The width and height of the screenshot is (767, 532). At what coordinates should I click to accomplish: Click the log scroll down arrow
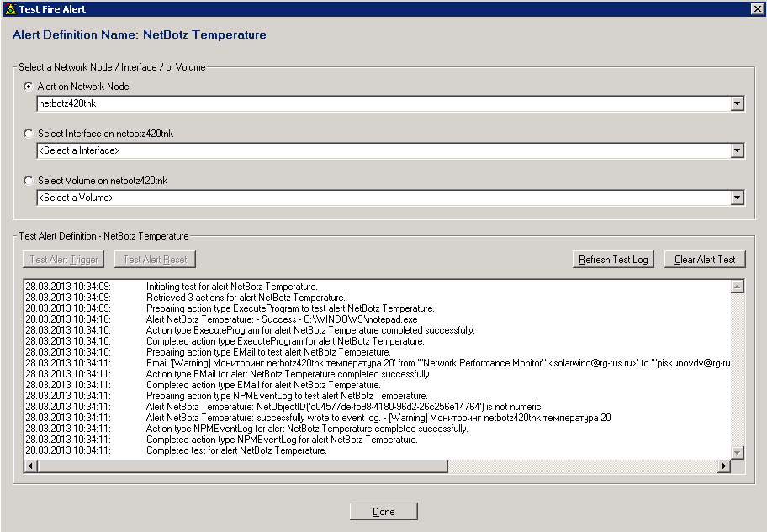point(738,453)
